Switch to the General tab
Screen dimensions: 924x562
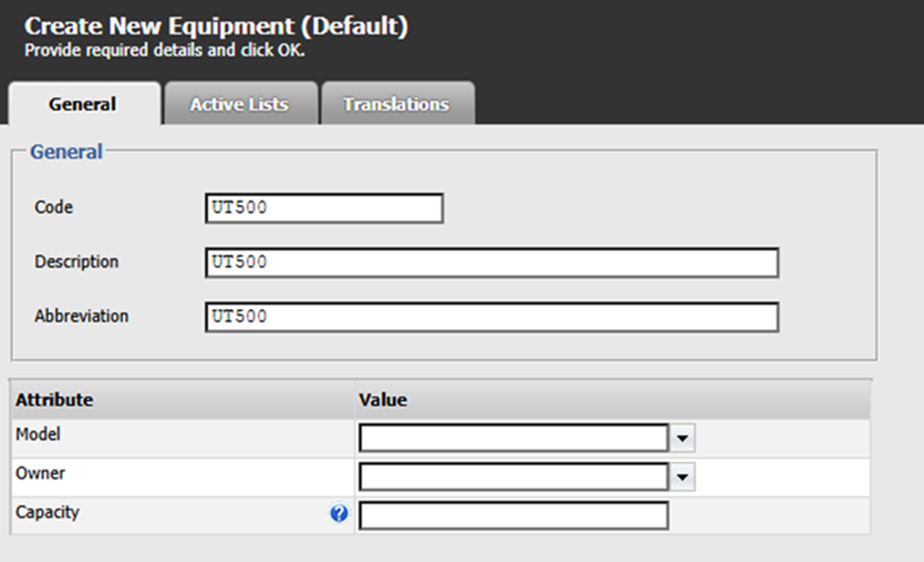(82, 104)
